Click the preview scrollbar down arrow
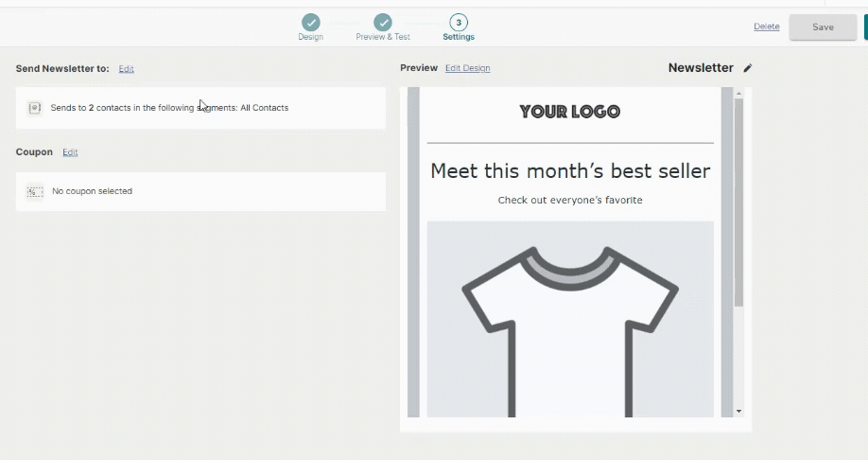868x460 pixels. pos(738,412)
